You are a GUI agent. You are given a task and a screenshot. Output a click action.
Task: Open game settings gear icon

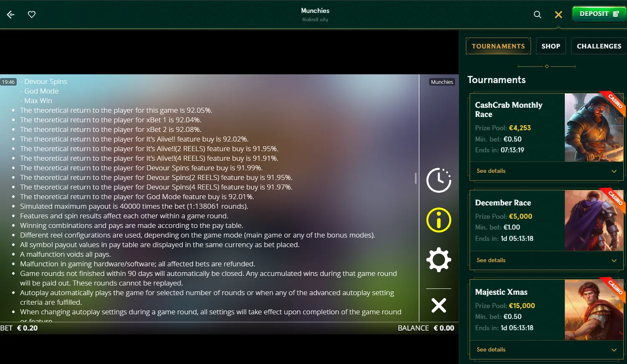tap(439, 260)
